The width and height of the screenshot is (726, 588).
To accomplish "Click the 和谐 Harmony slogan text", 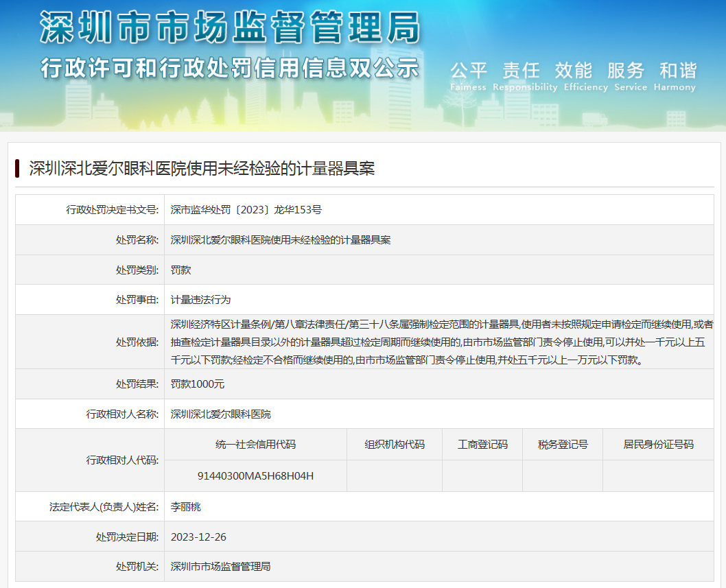I will coord(677,75).
